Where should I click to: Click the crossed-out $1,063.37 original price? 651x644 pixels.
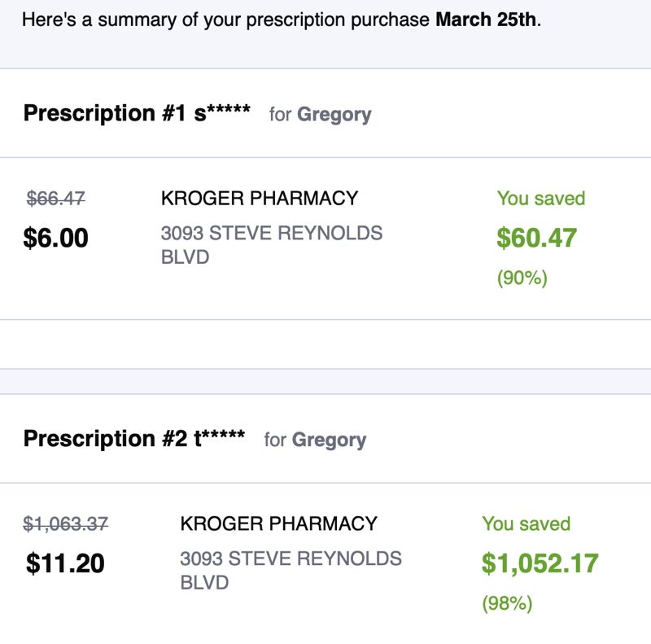(x=66, y=524)
